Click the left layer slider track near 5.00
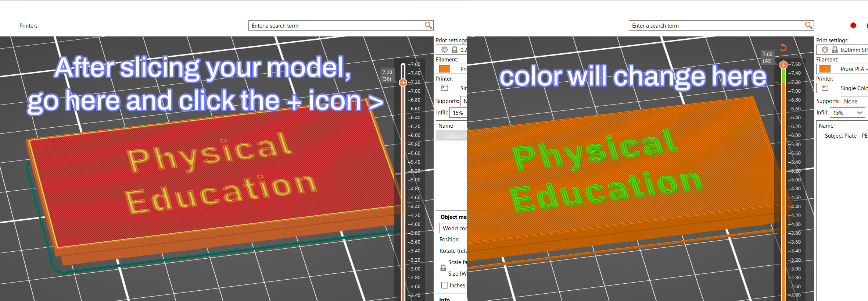 coord(403,180)
